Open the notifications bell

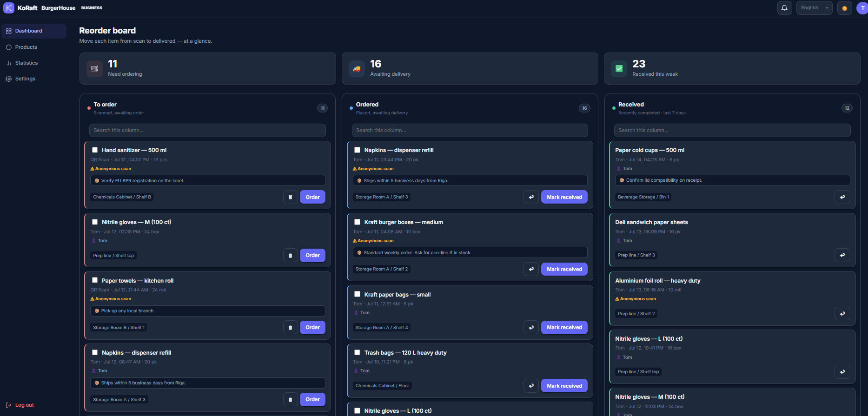click(x=784, y=8)
